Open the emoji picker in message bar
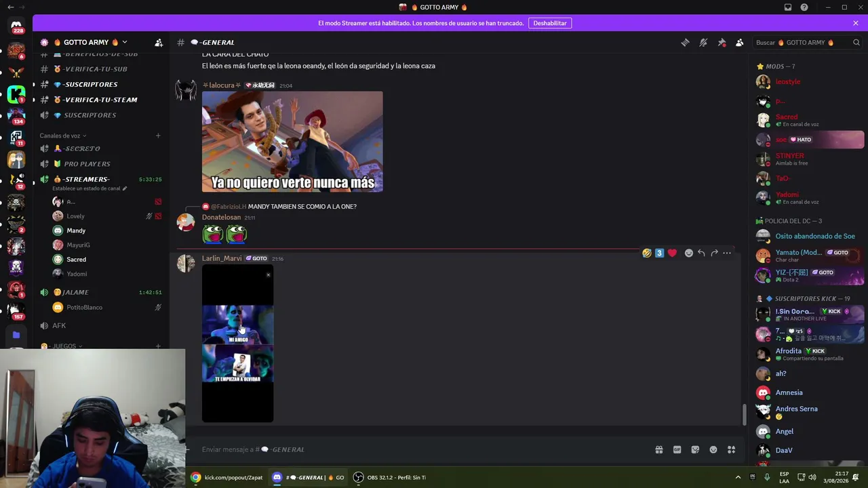868x488 pixels. coord(713,449)
